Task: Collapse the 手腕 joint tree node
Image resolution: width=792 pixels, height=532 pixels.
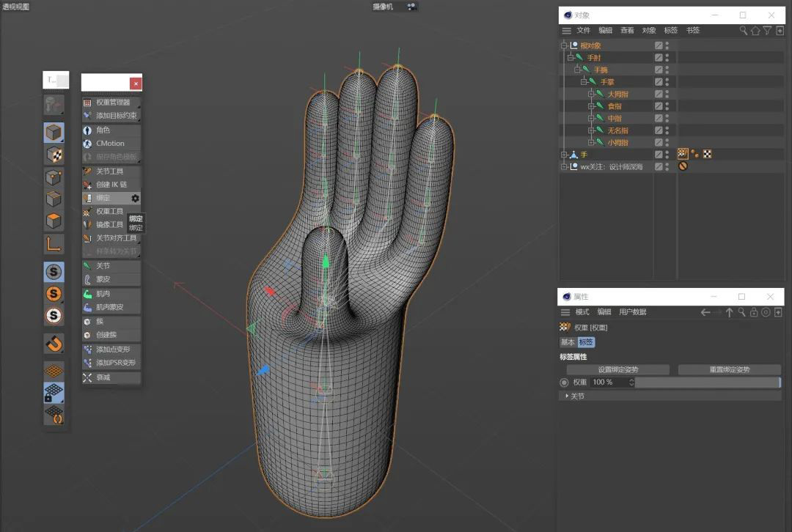Action: (x=577, y=70)
